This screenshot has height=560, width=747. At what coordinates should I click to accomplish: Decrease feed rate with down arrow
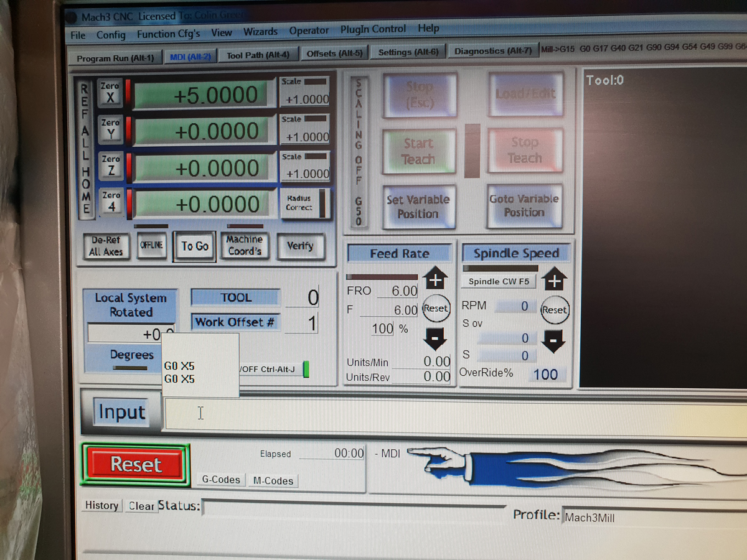435,339
